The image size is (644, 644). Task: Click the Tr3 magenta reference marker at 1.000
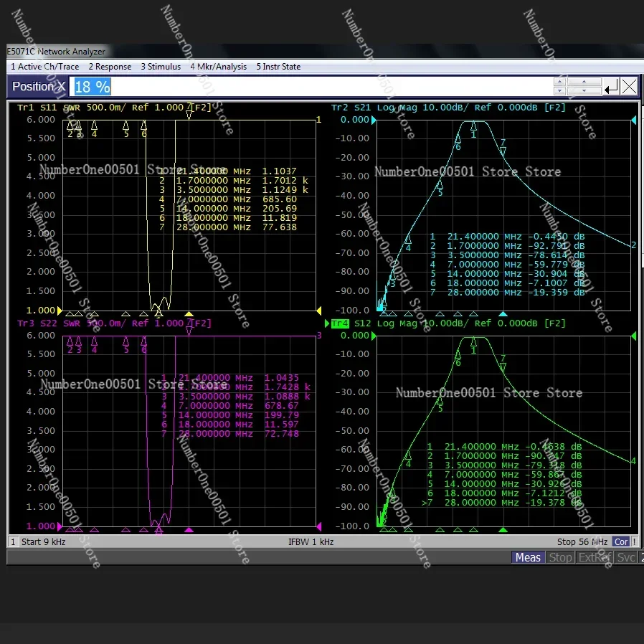(60, 526)
